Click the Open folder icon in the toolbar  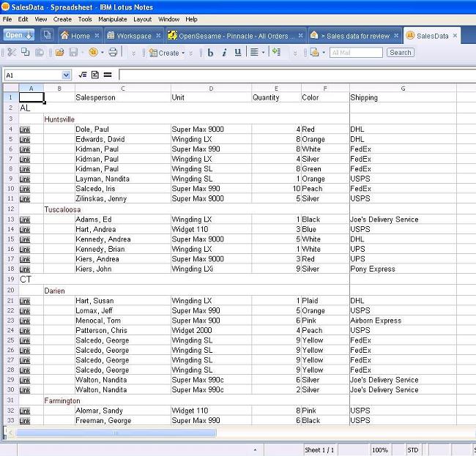pyautogui.click(x=56, y=53)
